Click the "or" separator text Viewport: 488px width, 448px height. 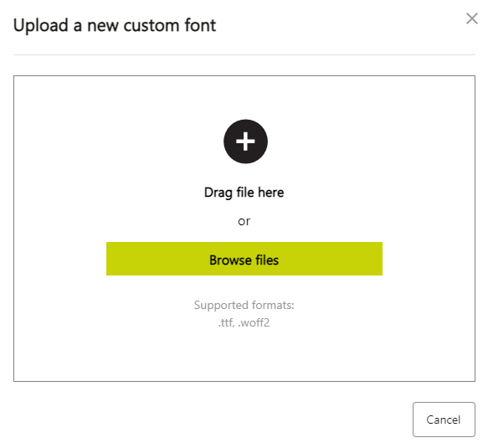pyautogui.click(x=244, y=221)
